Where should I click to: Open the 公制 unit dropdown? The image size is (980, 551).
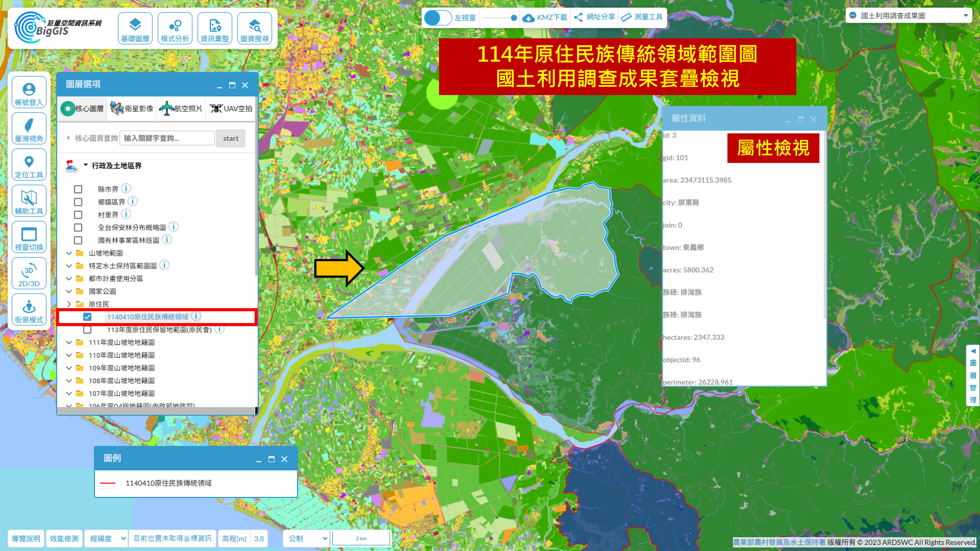[307, 539]
